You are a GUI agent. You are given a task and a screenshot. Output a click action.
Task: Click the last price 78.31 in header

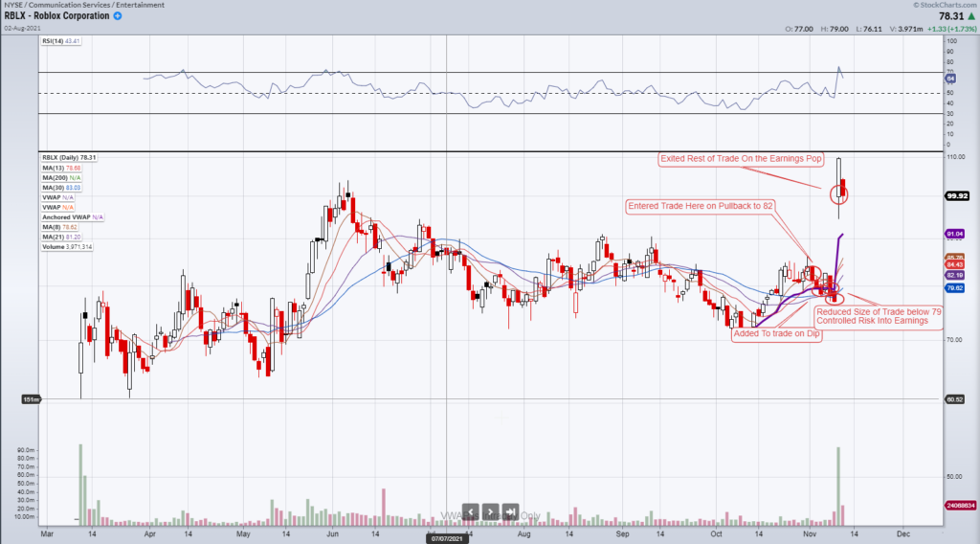[x=951, y=16]
